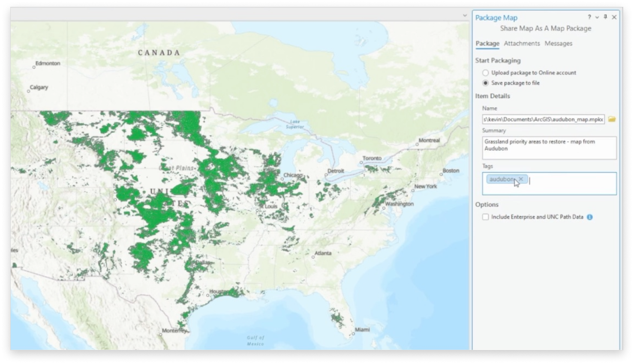
Task: Click the Options heading
Action: [x=487, y=205]
